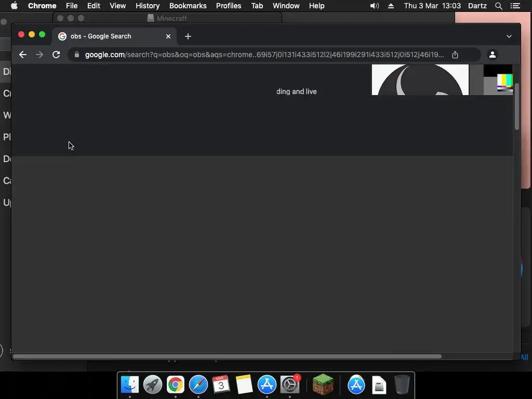Open Calendar from the Dock
This screenshot has width=532, height=399.
tap(221, 385)
